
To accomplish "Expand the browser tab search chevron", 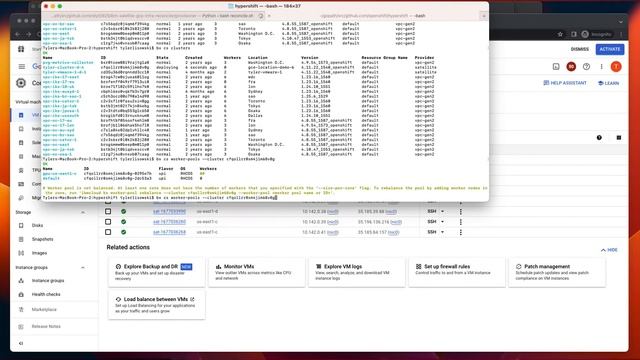I will tap(621, 21).
